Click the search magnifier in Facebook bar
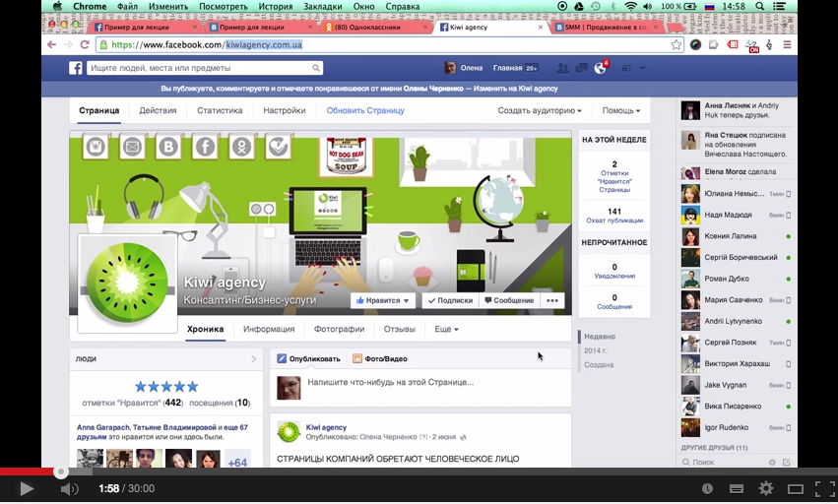 click(316, 68)
